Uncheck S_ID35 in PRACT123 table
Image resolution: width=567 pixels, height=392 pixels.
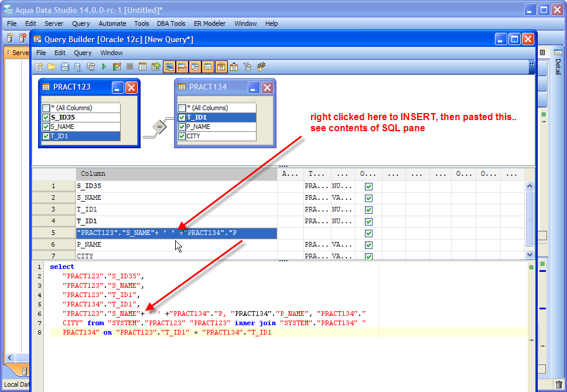click(x=46, y=117)
